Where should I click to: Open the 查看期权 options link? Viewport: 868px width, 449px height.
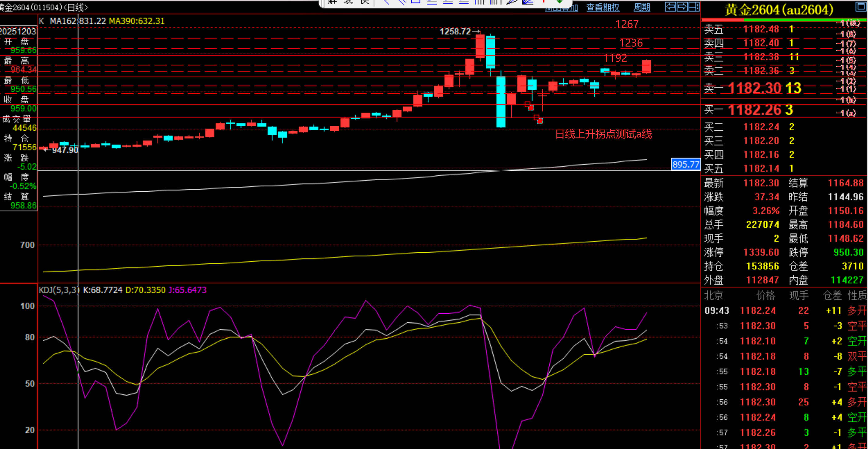[x=603, y=7]
